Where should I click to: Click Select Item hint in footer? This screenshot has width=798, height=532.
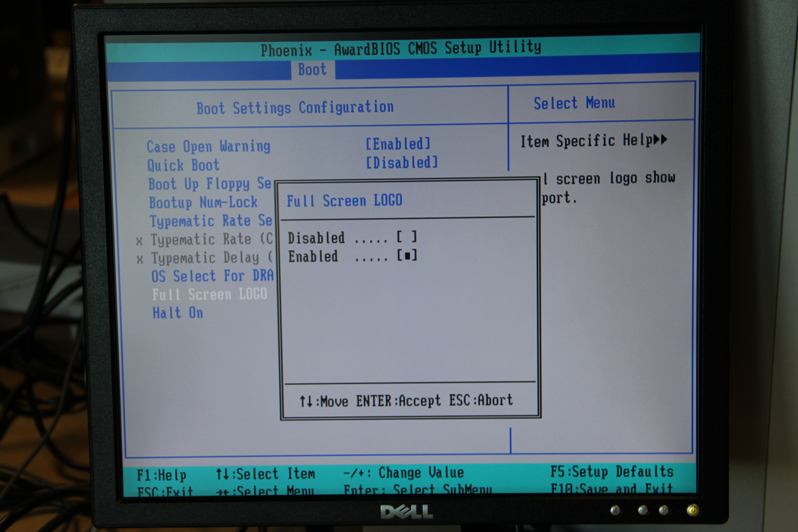click(266, 474)
